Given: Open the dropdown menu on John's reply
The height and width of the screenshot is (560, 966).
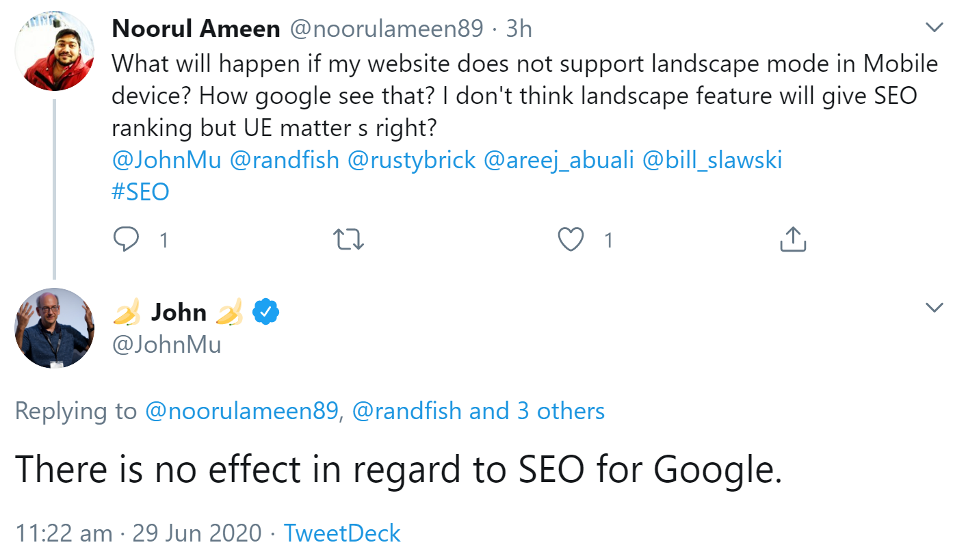Looking at the screenshot, I should click(933, 307).
